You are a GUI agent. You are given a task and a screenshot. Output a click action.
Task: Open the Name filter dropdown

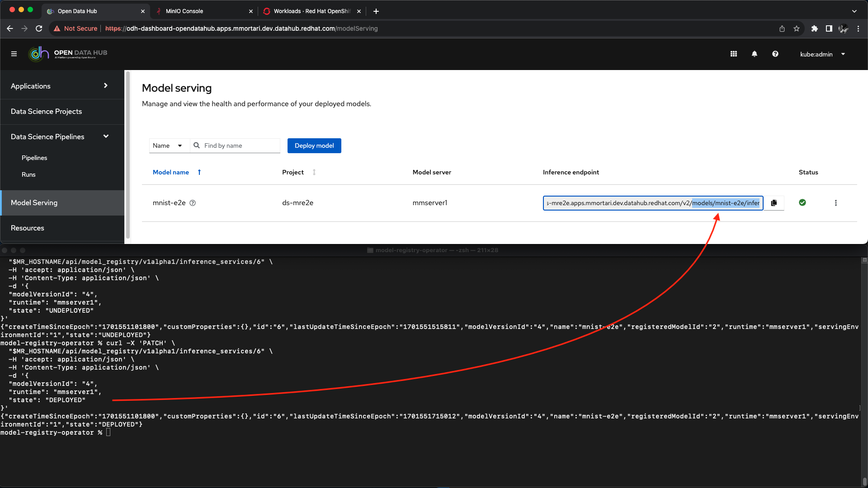tap(168, 145)
